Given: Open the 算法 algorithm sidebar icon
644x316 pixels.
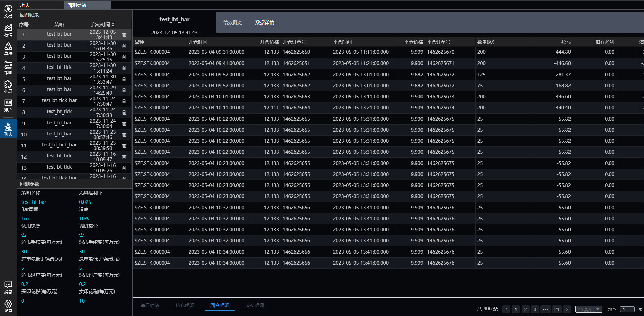Looking at the screenshot, I should (x=8, y=49).
